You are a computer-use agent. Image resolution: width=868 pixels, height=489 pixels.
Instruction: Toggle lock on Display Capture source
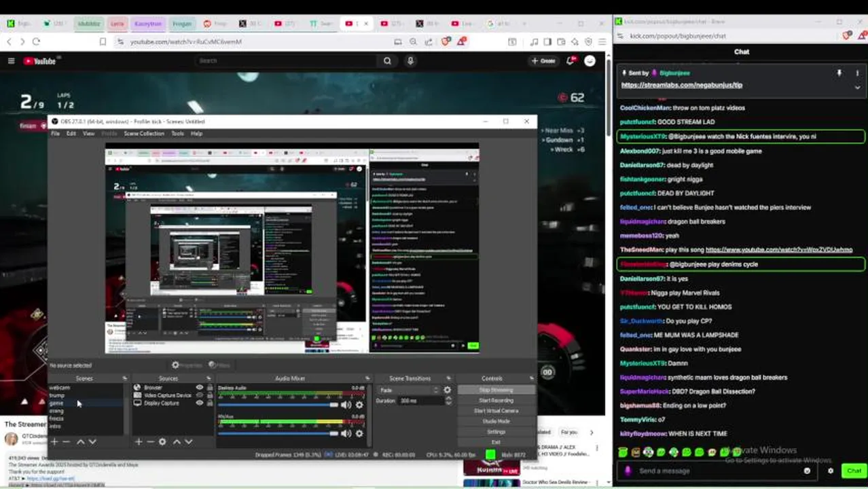tap(210, 403)
